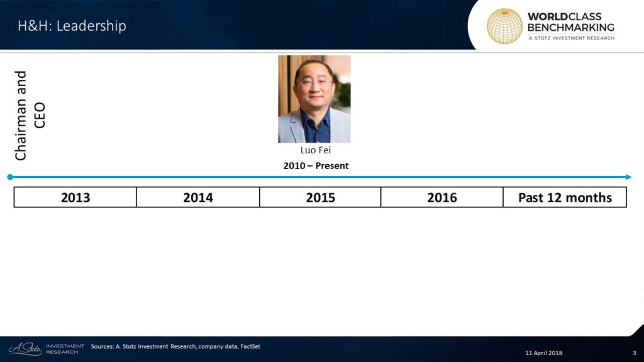
Task: Select the Past 12 months cell
Action: (565, 197)
